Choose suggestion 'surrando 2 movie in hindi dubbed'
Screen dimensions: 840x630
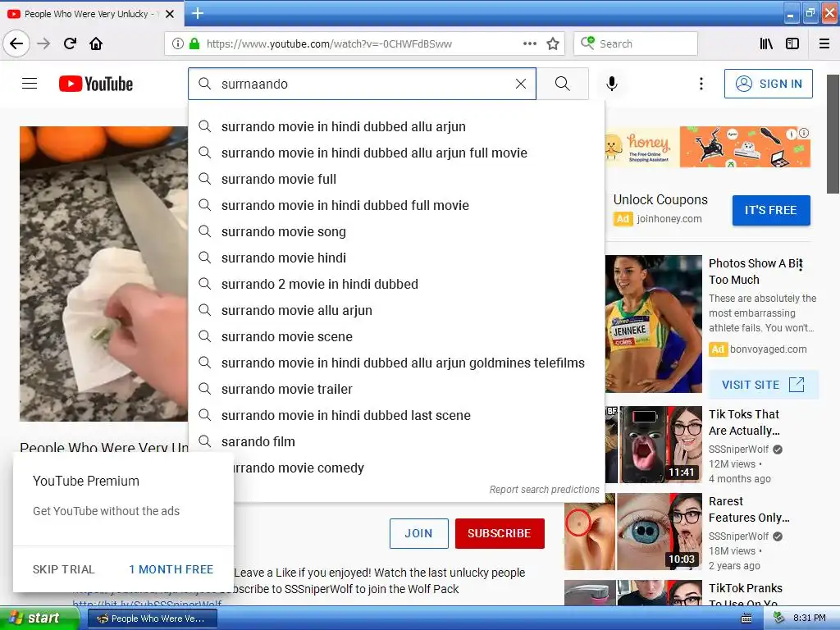pyautogui.click(x=396, y=284)
